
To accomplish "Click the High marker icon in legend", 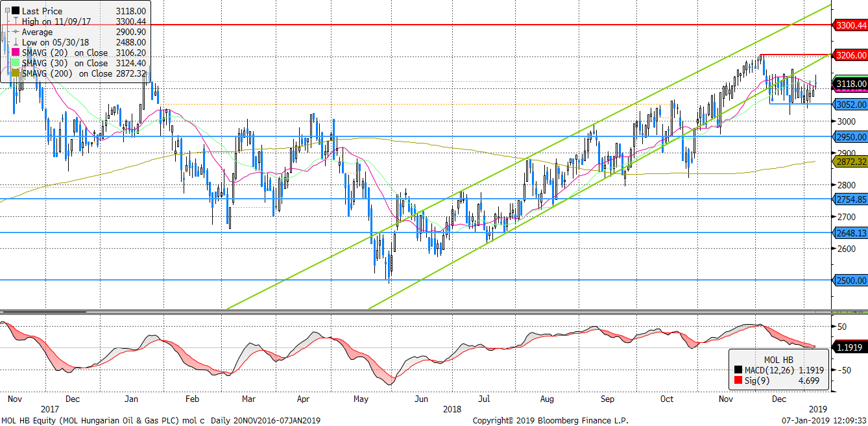I will coord(16,21).
